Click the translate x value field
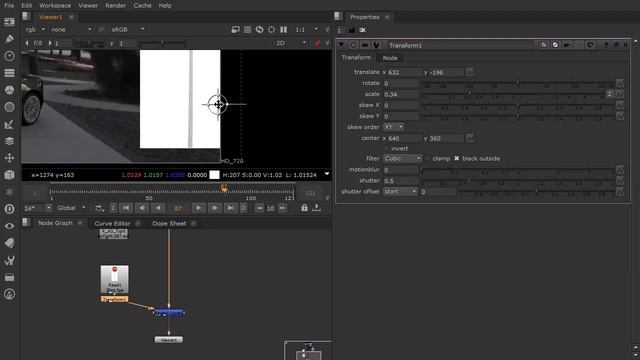The width and height of the screenshot is (640, 360). (x=403, y=72)
